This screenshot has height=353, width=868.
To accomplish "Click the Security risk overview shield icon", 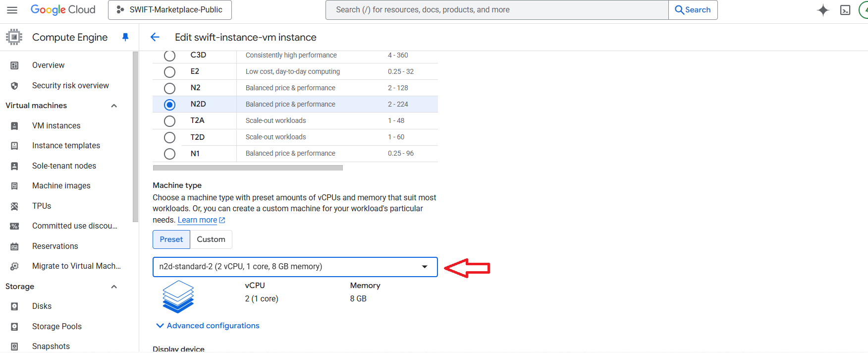I will [x=14, y=86].
